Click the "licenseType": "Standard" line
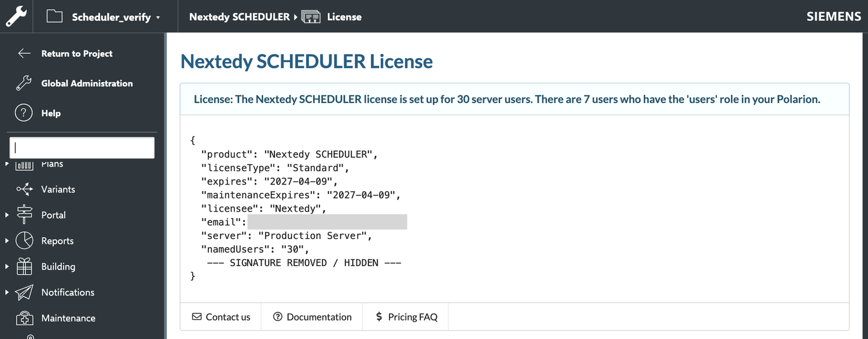 coord(275,168)
